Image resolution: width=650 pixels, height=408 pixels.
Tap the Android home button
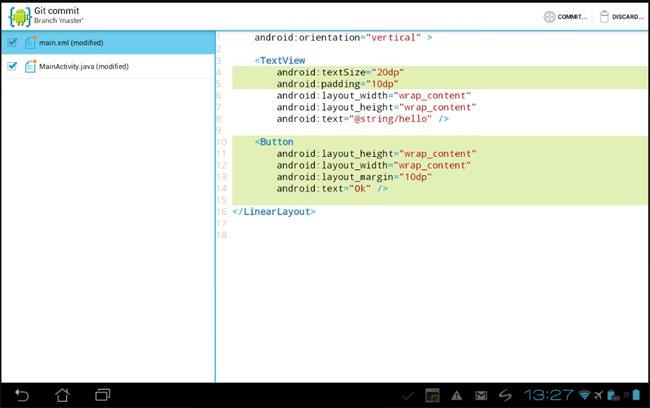(x=62, y=395)
